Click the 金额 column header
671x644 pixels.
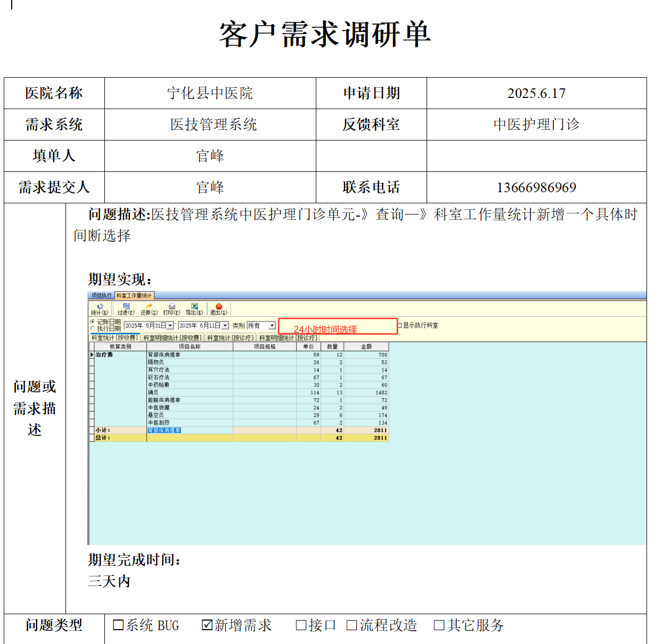[366, 346]
